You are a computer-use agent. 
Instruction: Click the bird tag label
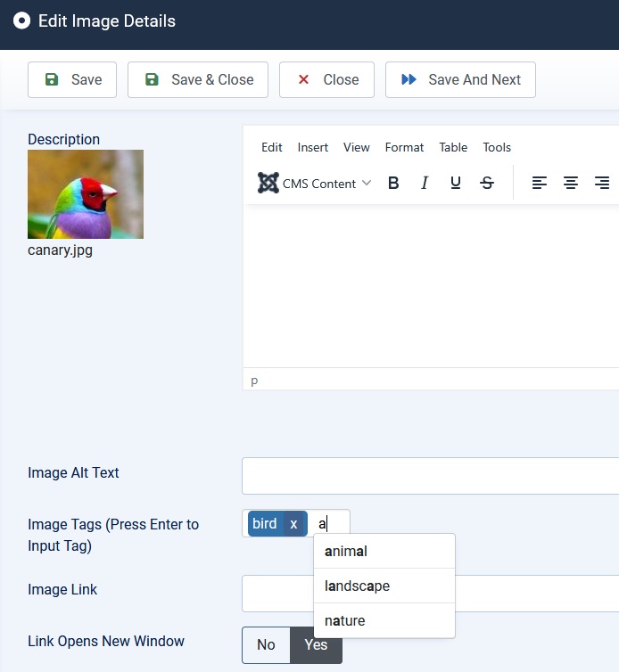click(265, 524)
